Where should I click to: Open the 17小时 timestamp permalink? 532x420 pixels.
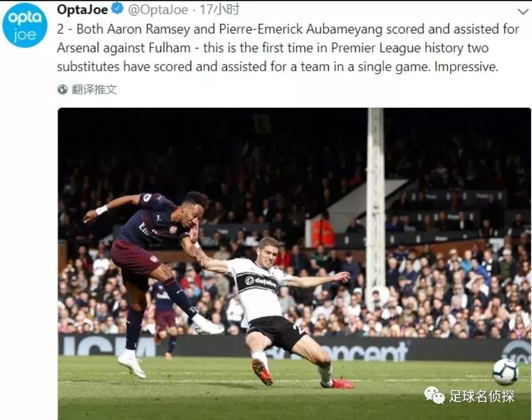tap(219, 10)
